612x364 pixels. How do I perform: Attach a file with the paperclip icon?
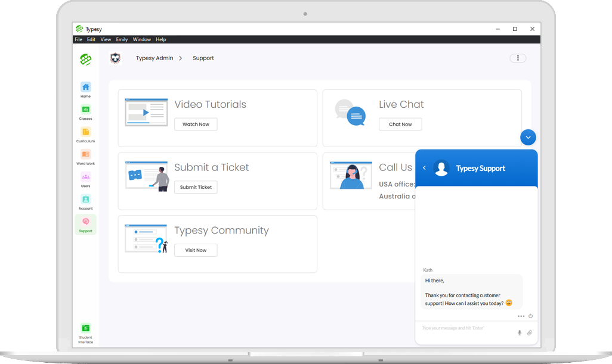530,333
